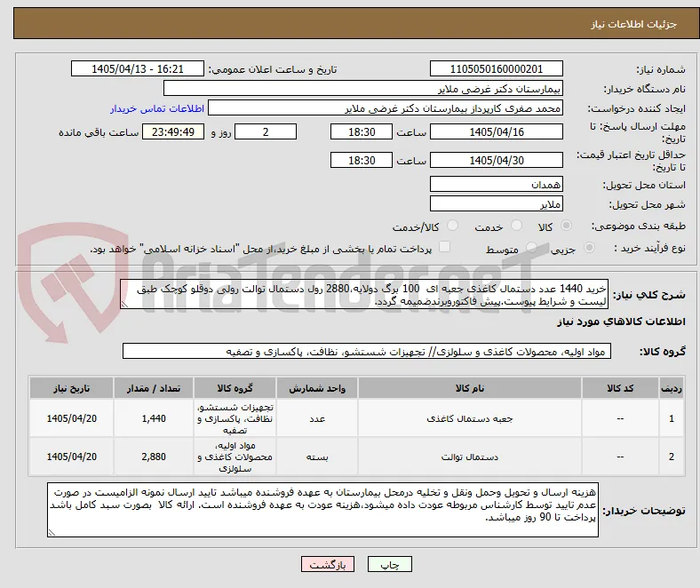Click the توضیحات خریدار textarea

click(322, 510)
